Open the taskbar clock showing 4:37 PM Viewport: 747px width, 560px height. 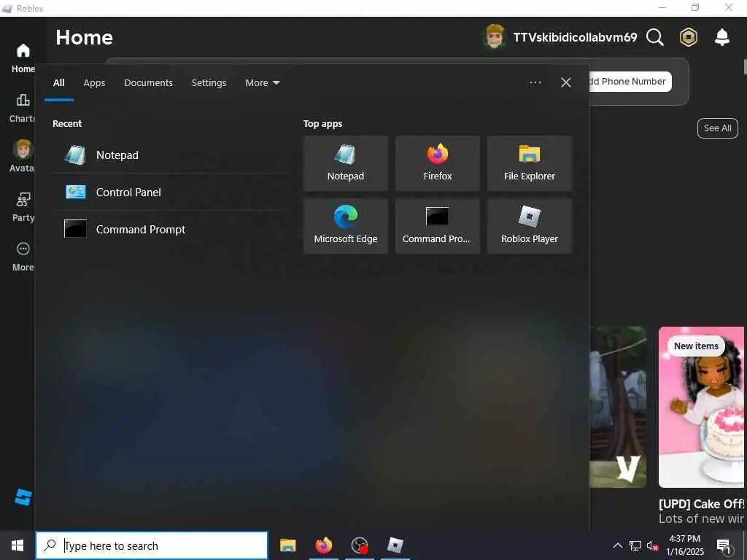click(x=684, y=545)
